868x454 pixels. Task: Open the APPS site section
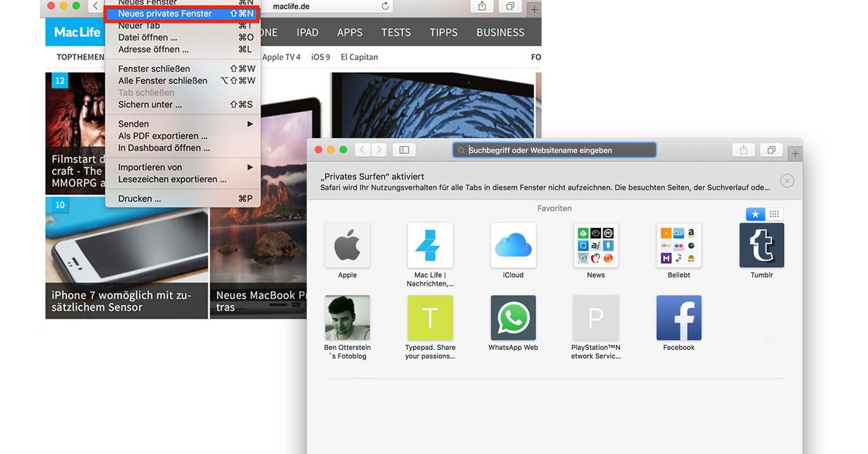point(350,33)
